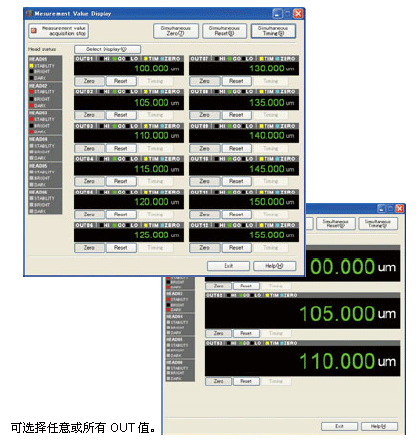
Task: Click Zero under the 110.000 um reading in front window
Action: pos(89,148)
